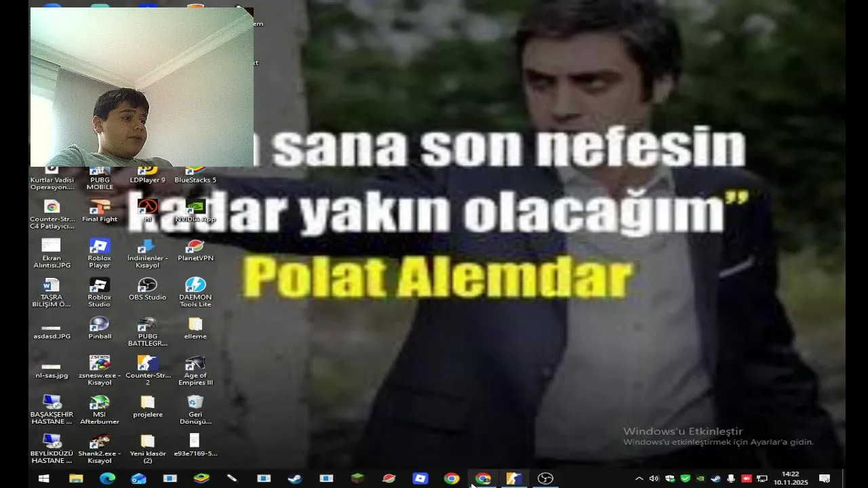Open the BlueStacks taskbar icon
This screenshot has height=488, width=868.
click(201, 479)
